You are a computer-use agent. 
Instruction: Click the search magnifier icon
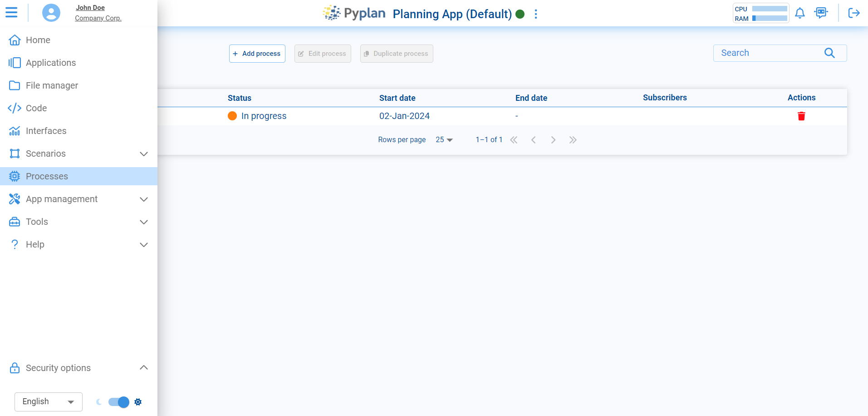coord(830,53)
